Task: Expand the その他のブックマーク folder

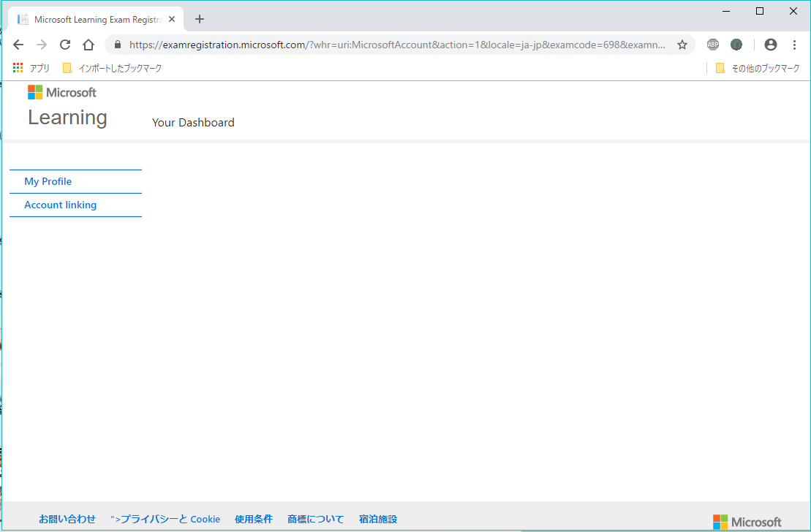Action: click(757, 68)
